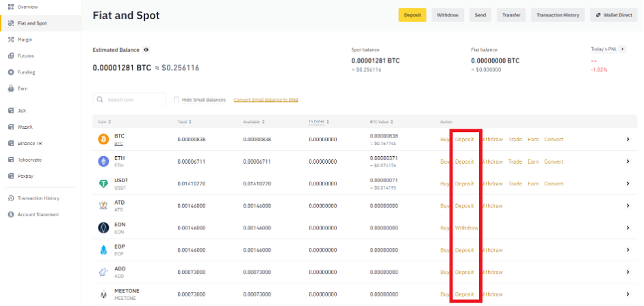
Task: Click the EON coin logo
Action: pos(103,228)
